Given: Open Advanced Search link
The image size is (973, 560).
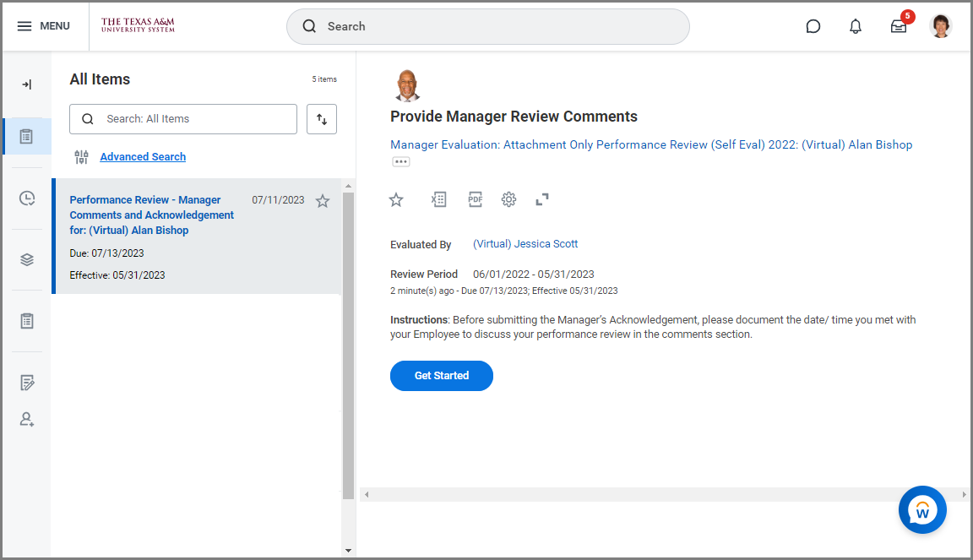Looking at the screenshot, I should tap(143, 157).
